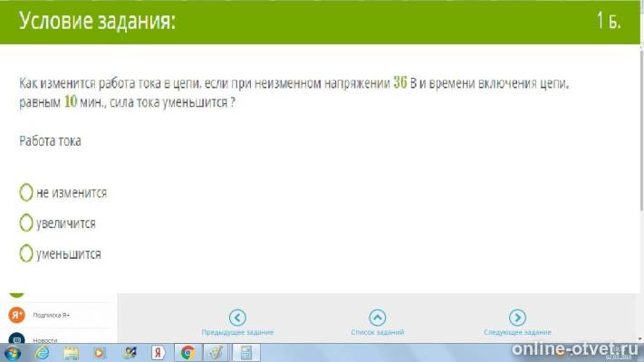Click the orange Я+ subscription icon

[17, 315]
